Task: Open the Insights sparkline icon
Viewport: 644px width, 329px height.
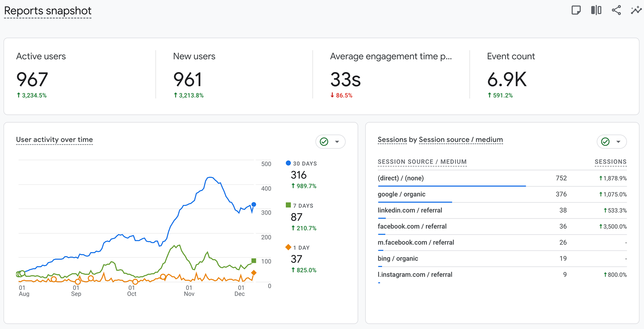Action: click(636, 10)
